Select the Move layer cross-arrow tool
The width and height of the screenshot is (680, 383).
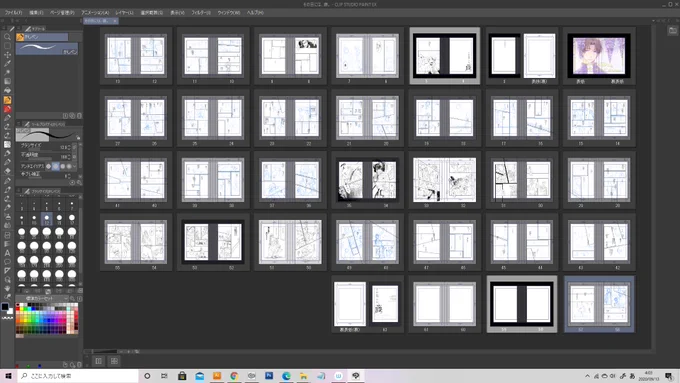click(x=7, y=55)
